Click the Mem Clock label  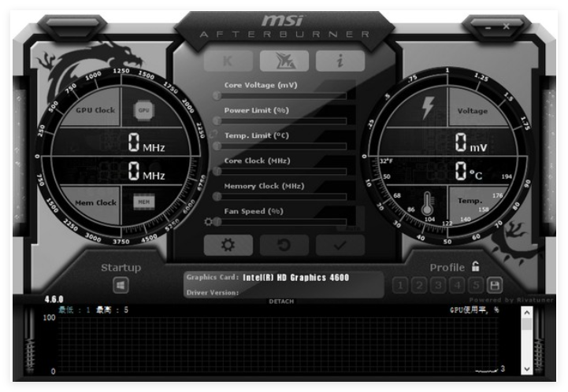tap(95, 203)
